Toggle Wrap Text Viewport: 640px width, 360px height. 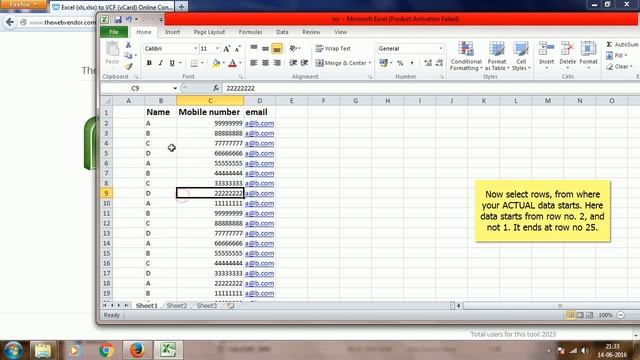333,48
